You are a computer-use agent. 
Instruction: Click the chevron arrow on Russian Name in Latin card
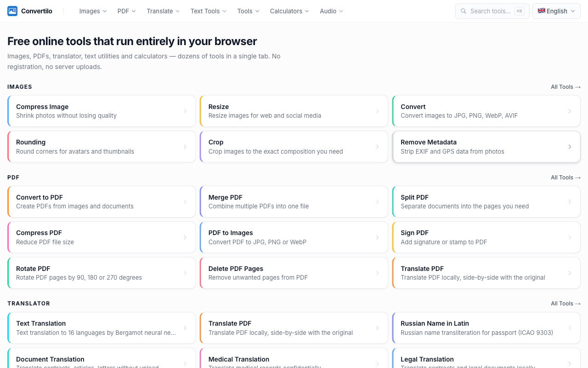[x=570, y=328]
